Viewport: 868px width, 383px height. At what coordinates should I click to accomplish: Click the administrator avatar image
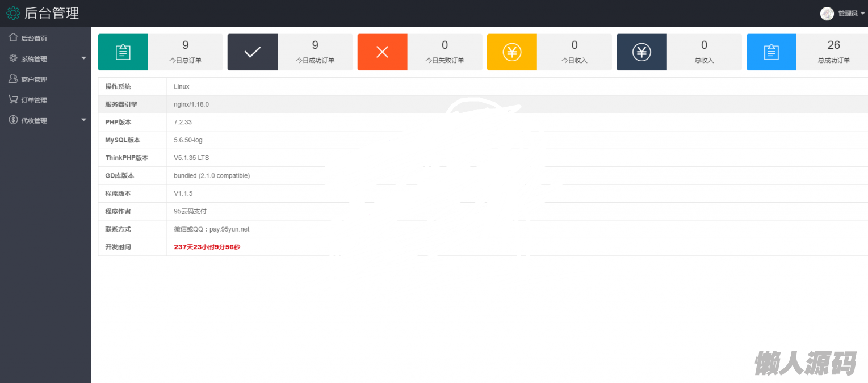(827, 13)
